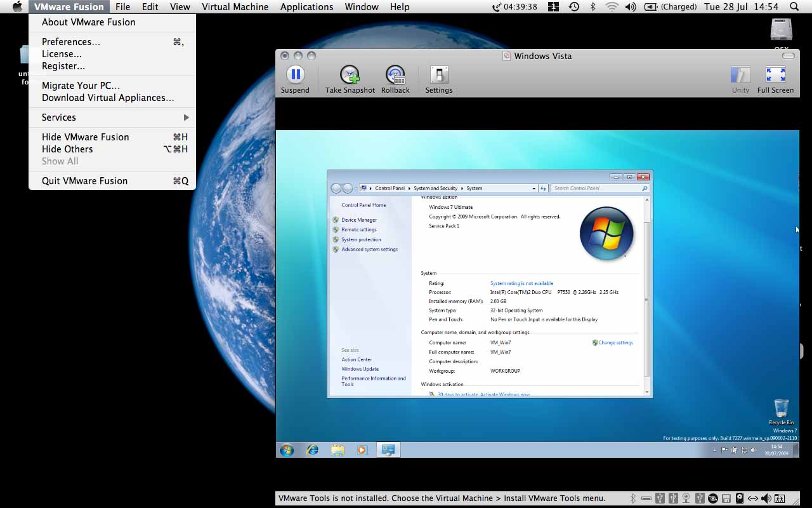Viewport: 812px width, 508px height.
Task: Toggle the VMware sound device status icon
Action: click(x=766, y=498)
